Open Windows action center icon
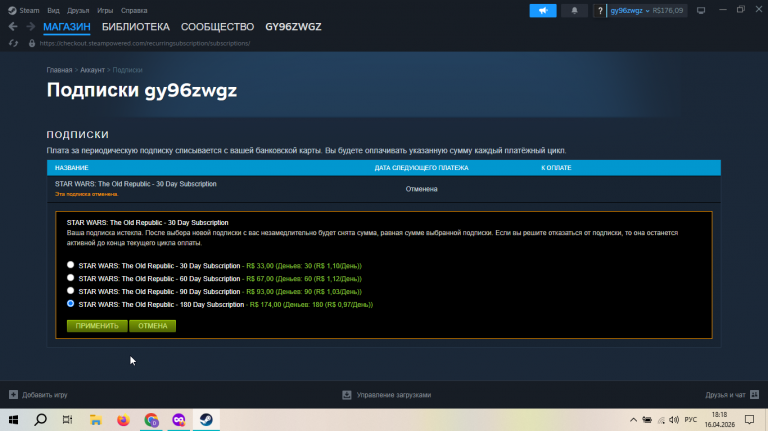The height and width of the screenshot is (431, 768). [x=749, y=420]
